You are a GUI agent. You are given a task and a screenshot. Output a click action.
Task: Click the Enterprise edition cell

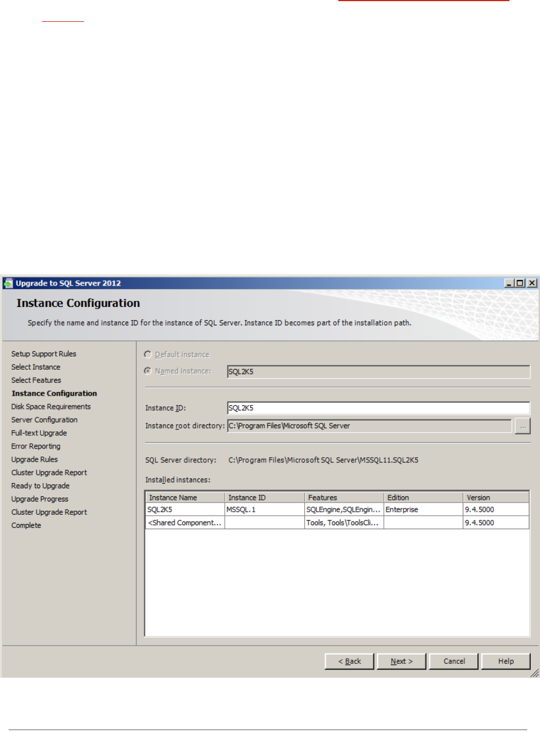[x=424, y=510]
